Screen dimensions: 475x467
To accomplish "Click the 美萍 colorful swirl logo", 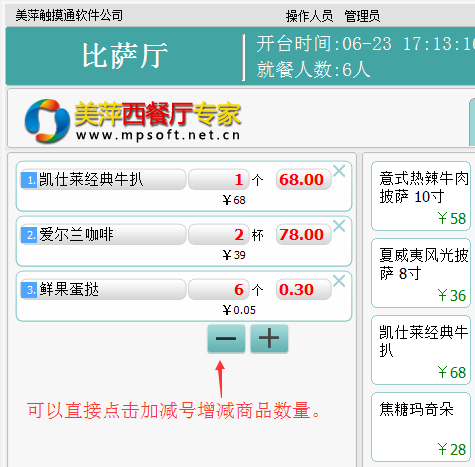I will [x=47, y=121].
